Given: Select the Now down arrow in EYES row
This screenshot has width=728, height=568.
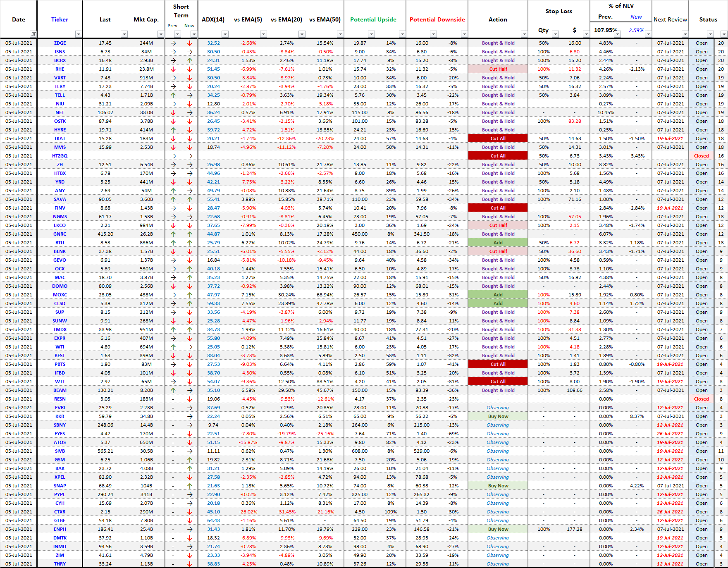Looking at the screenshot, I should [190, 434].
